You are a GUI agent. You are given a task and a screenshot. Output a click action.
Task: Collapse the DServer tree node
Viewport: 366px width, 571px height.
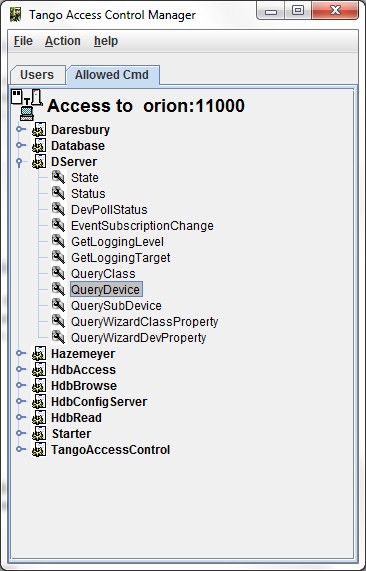[20, 162]
